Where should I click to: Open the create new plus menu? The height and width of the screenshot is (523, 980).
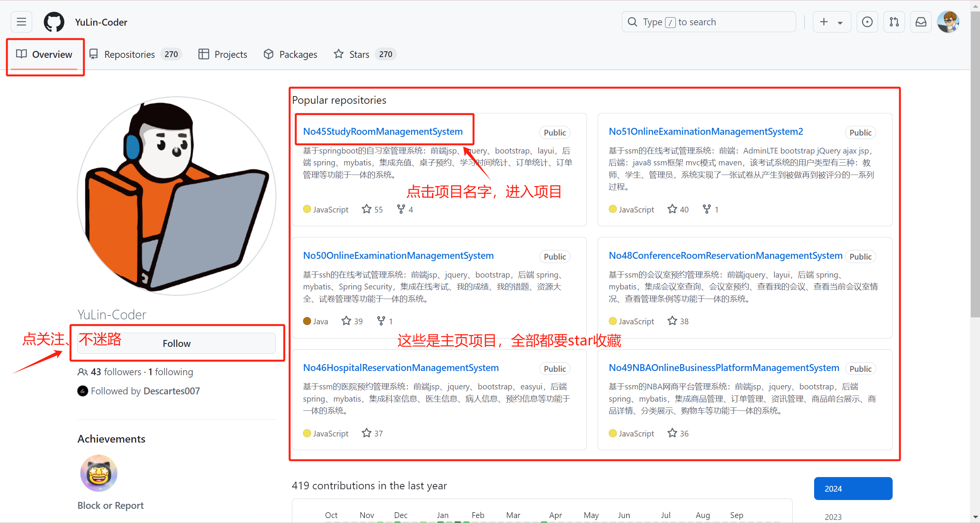[x=831, y=22]
